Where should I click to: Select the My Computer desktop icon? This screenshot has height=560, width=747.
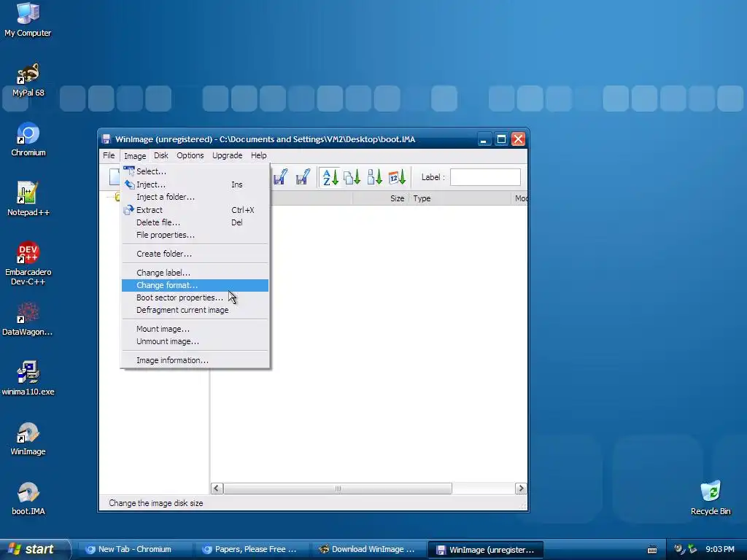28,20
